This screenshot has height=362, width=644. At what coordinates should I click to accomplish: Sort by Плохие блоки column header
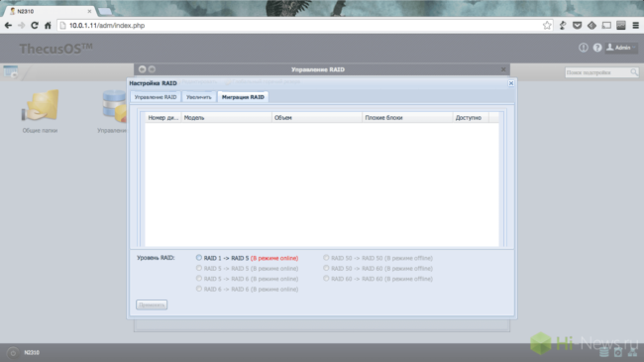[407, 118]
